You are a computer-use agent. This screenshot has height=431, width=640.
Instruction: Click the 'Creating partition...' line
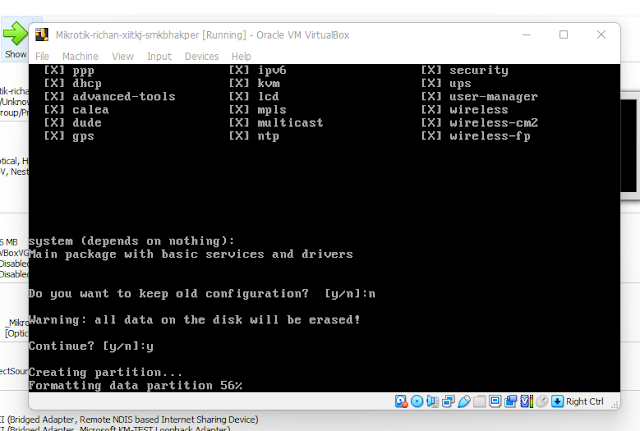tap(105, 372)
